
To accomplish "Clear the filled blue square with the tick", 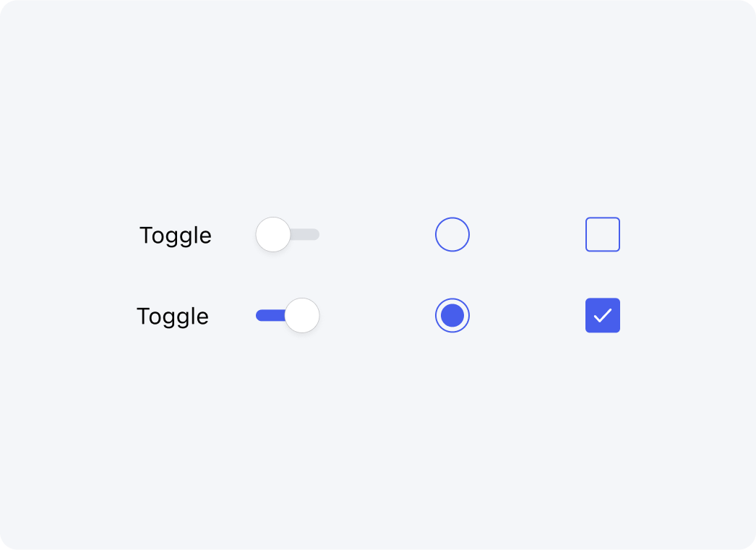I will pos(603,315).
